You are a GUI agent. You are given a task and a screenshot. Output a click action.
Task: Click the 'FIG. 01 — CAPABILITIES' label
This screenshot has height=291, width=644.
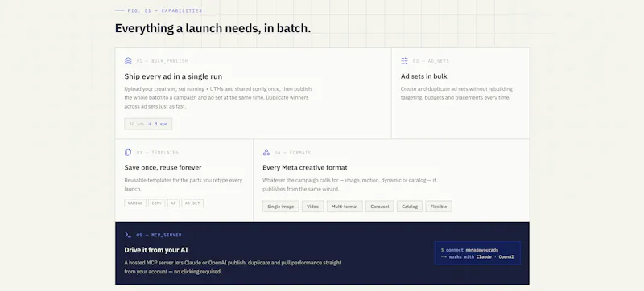pos(165,10)
